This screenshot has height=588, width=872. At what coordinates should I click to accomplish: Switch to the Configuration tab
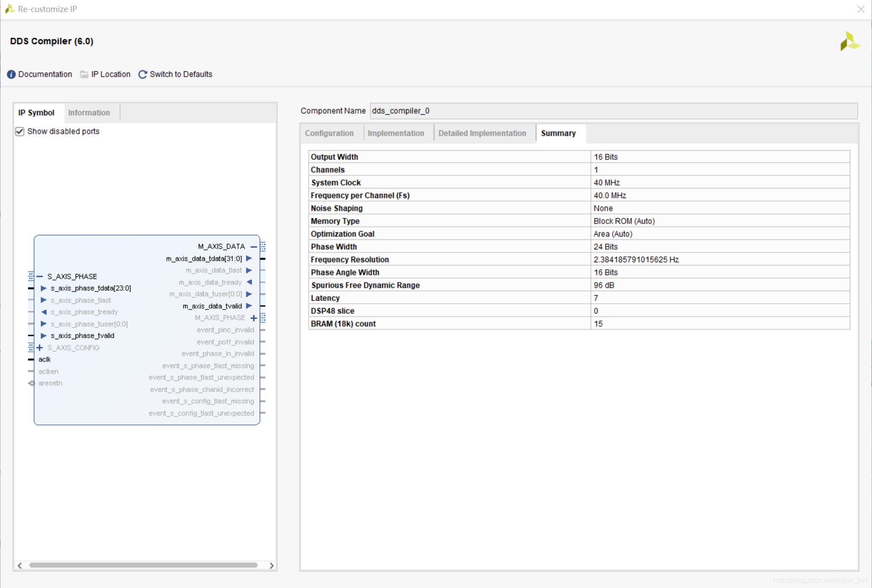pyautogui.click(x=329, y=133)
